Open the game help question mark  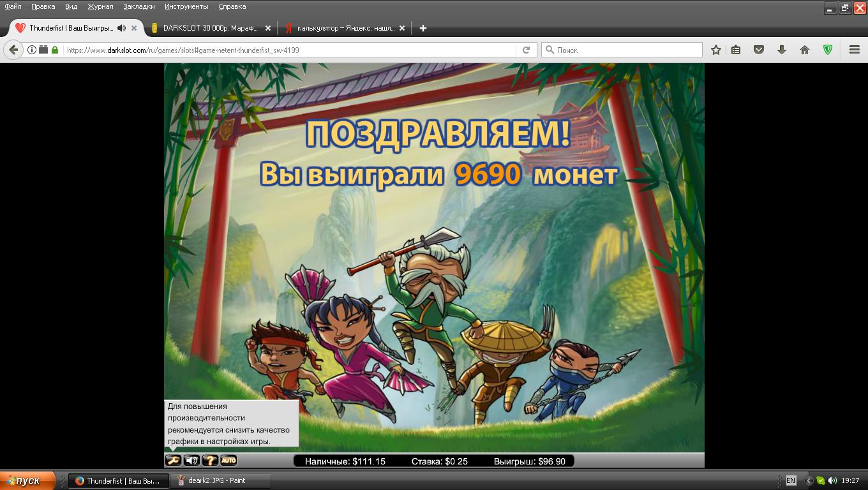click(x=210, y=460)
